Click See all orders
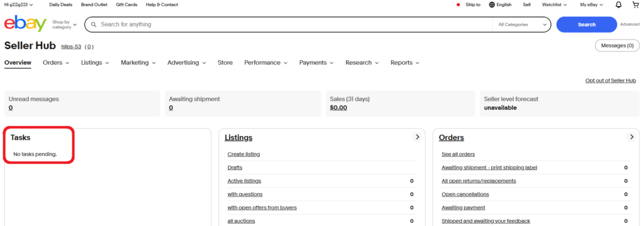 coord(458,154)
